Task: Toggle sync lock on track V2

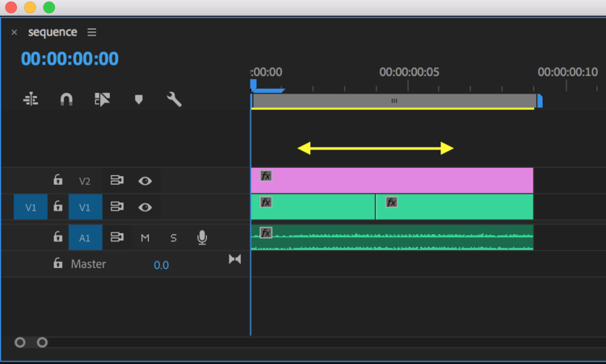Action: (117, 181)
